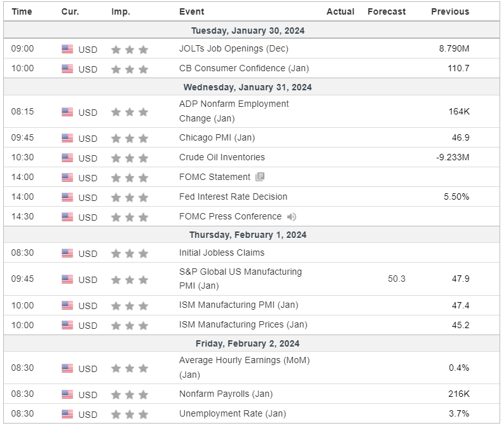Open CB Consumer Confidence (Jan) event
The width and height of the screenshot is (504, 428).
(x=244, y=68)
